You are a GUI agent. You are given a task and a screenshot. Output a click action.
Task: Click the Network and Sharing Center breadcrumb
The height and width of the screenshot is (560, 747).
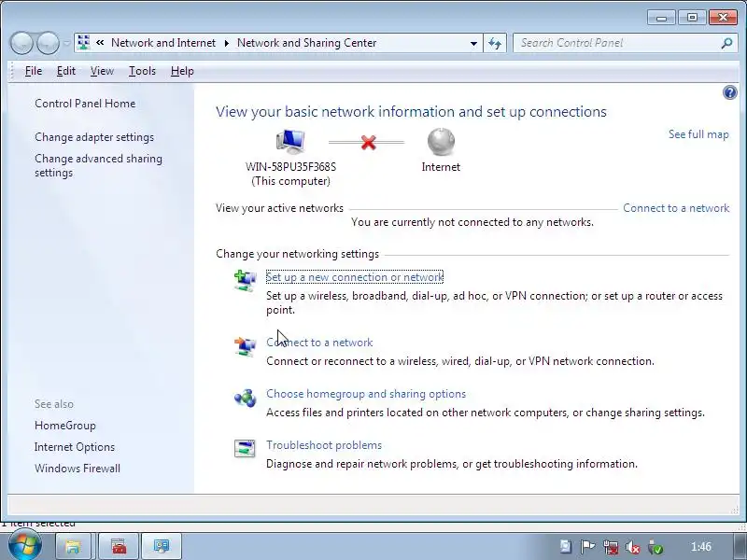307,43
